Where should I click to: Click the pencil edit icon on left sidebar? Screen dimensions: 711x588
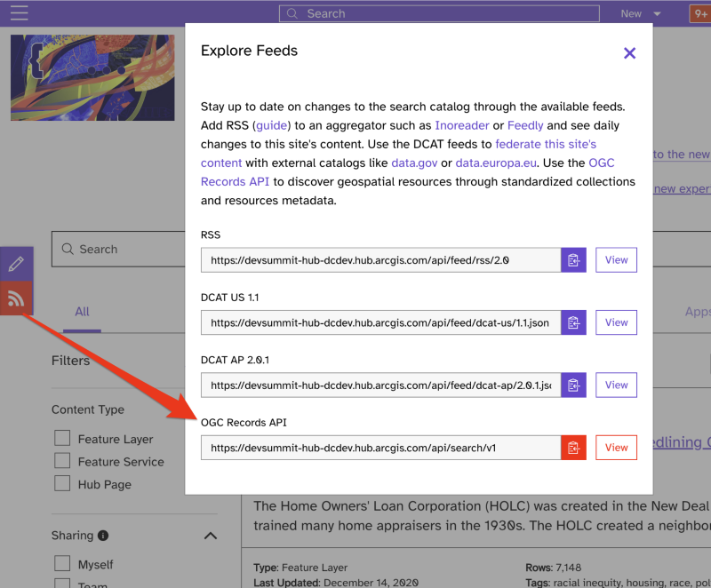[16, 264]
